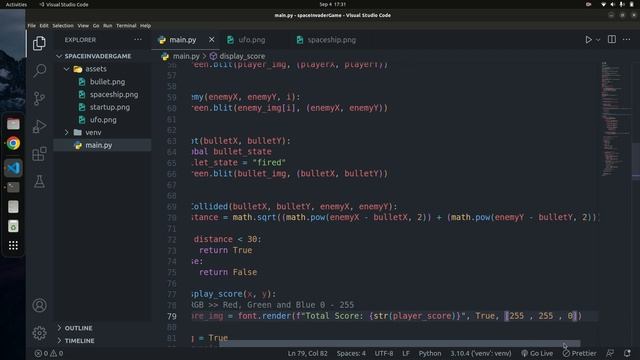Open the Manage gear settings
640x360 pixels.
click(x=39, y=333)
